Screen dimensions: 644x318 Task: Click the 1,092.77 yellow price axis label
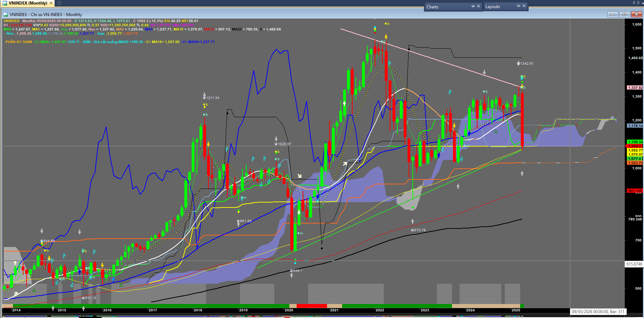[635, 150]
